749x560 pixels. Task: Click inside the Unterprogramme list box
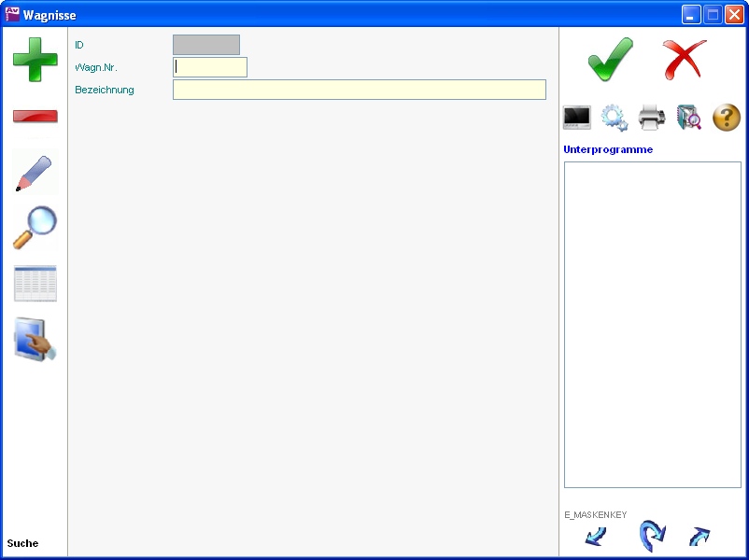click(652, 324)
